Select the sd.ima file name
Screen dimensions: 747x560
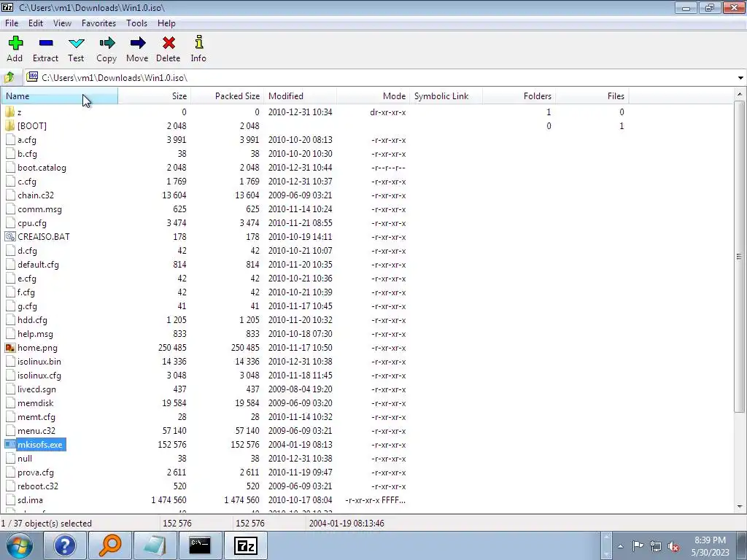[x=30, y=500]
